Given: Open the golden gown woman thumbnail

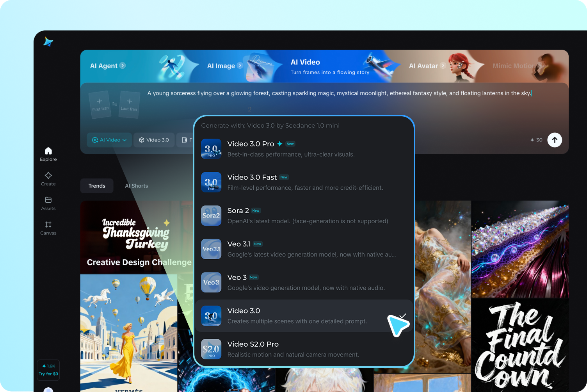Looking at the screenshot, I should [443, 287].
